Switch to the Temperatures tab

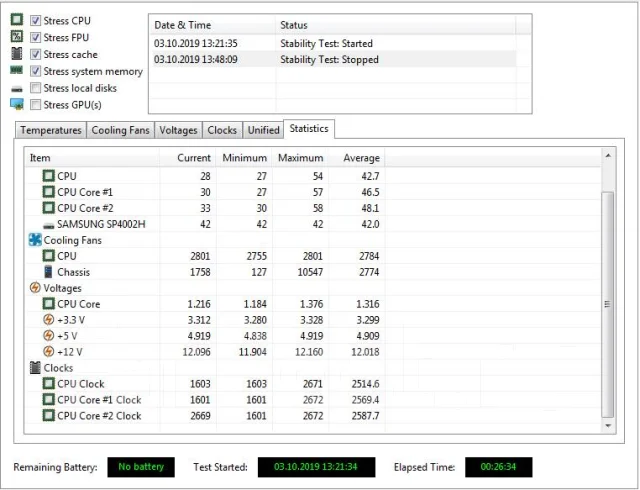[x=51, y=130]
